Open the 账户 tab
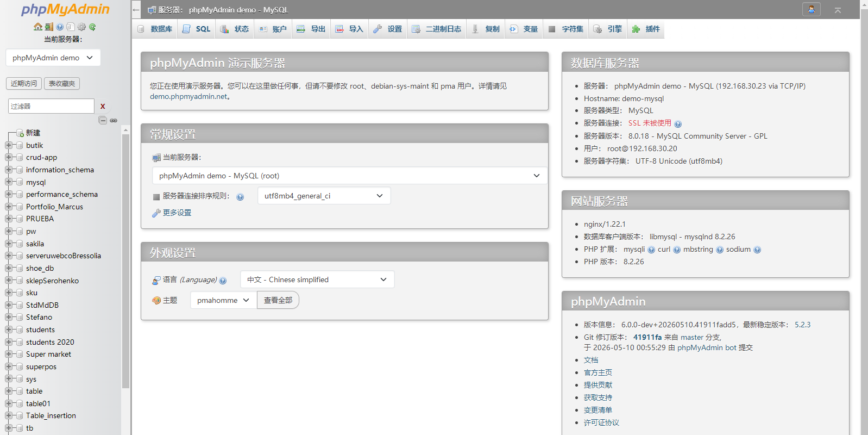Image resolution: width=868 pixels, height=435 pixels. [273, 29]
